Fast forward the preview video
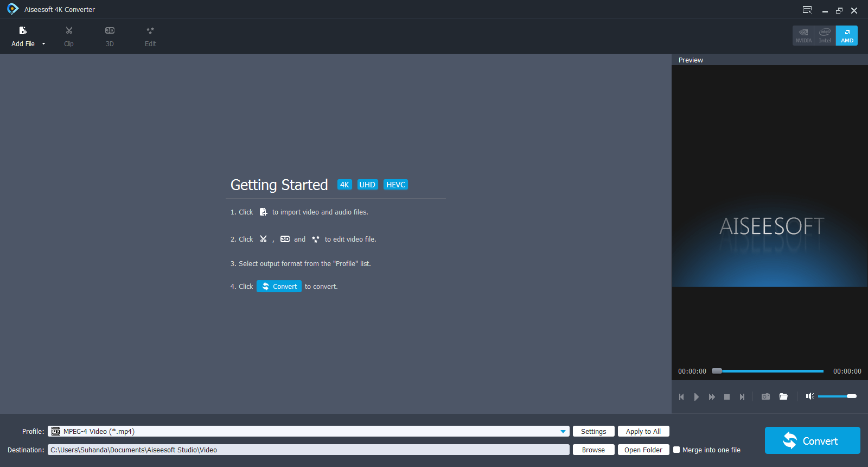The width and height of the screenshot is (868, 467). pos(712,397)
